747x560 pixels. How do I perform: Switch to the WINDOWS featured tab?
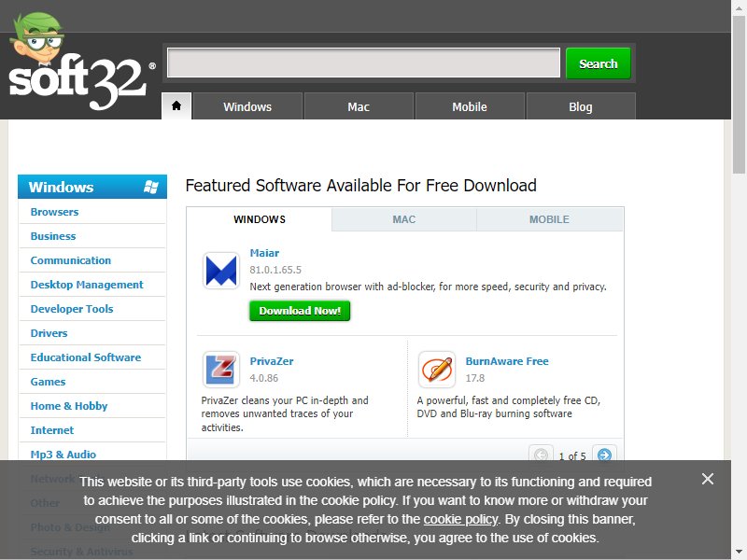tap(260, 219)
